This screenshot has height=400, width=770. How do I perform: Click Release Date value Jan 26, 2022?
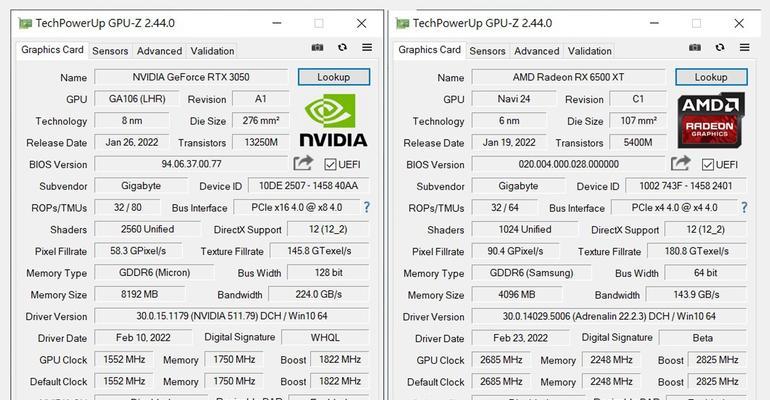pyautogui.click(x=132, y=142)
